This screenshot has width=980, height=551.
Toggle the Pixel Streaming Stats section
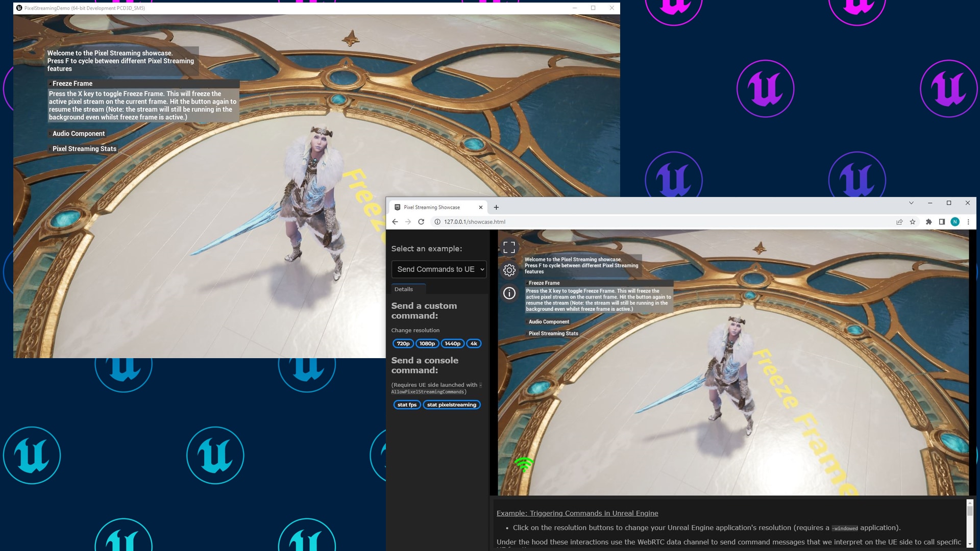point(553,333)
